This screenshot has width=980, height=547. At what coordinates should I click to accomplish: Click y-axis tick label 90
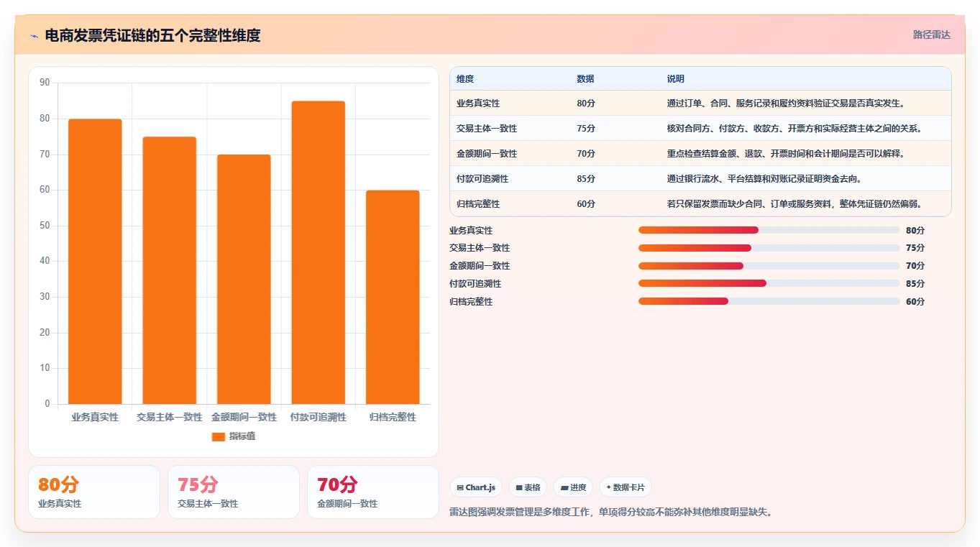(x=45, y=83)
